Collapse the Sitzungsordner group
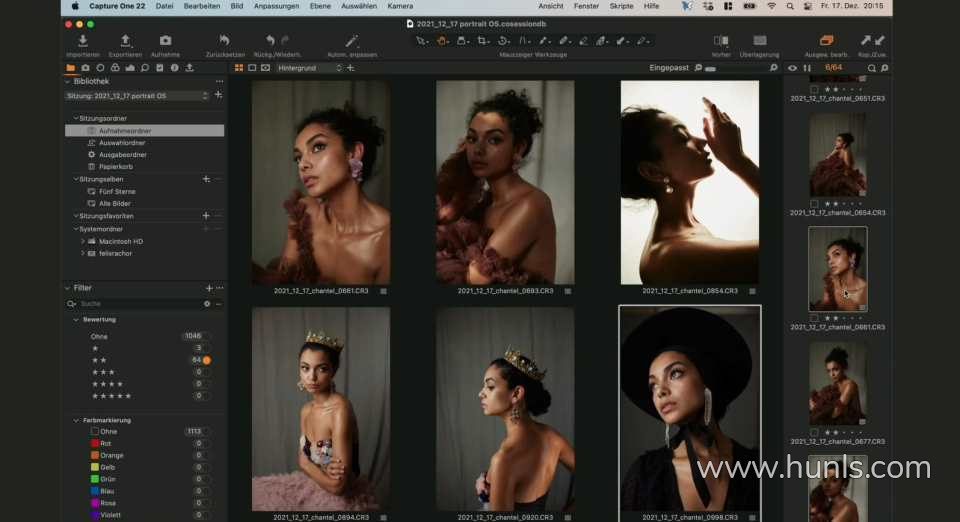Viewport: 960px width, 522px height. (x=75, y=118)
